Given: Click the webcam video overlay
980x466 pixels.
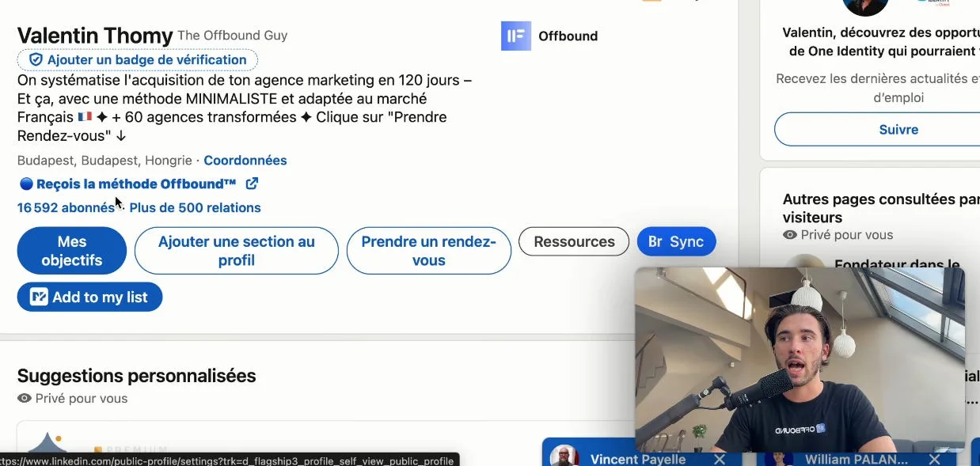Looking at the screenshot, I should [800, 360].
